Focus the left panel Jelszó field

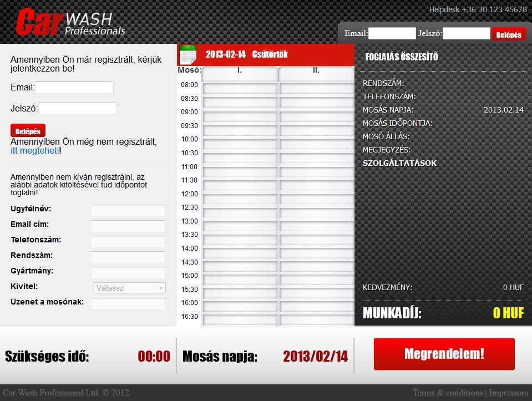coord(78,108)
